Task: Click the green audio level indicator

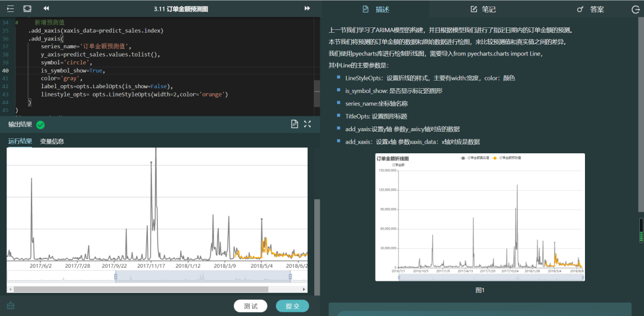Action: 641,231
